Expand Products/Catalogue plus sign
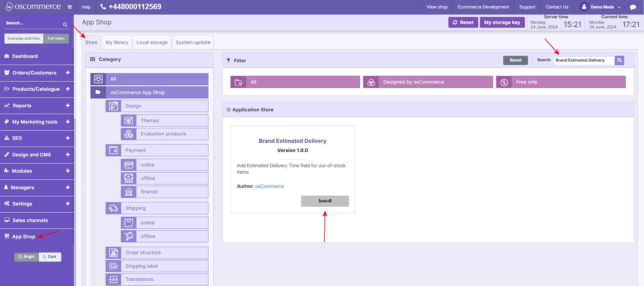 [68, 89]
